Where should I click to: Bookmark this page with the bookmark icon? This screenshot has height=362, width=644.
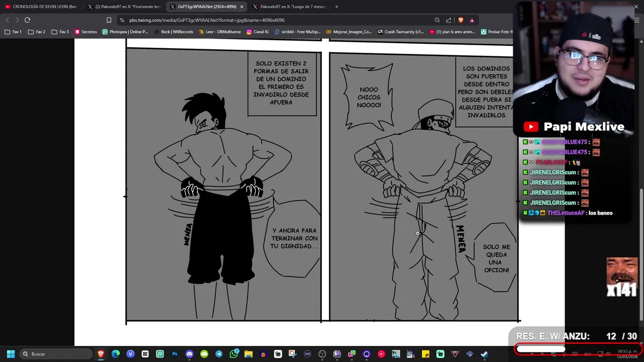(x=109, y=20)
